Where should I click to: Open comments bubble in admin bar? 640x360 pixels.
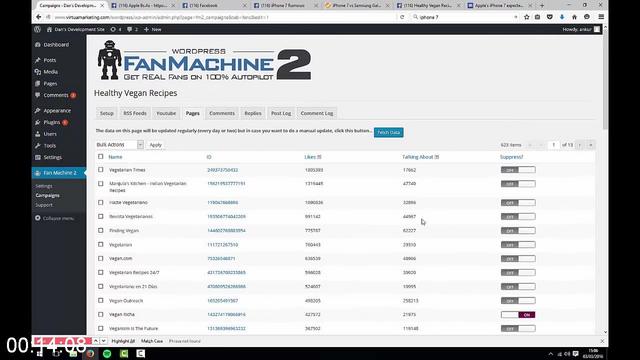[129, 29]
